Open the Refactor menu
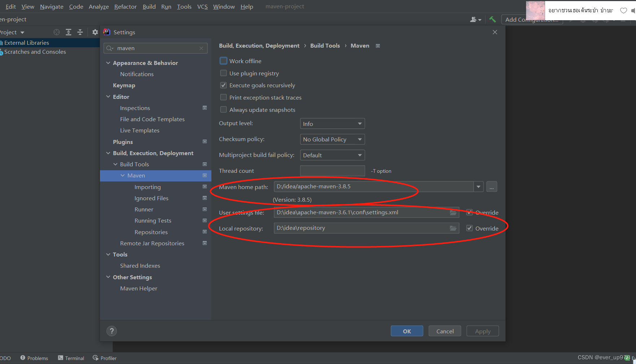Screen dimensions: 636x364 pos(126,6)
